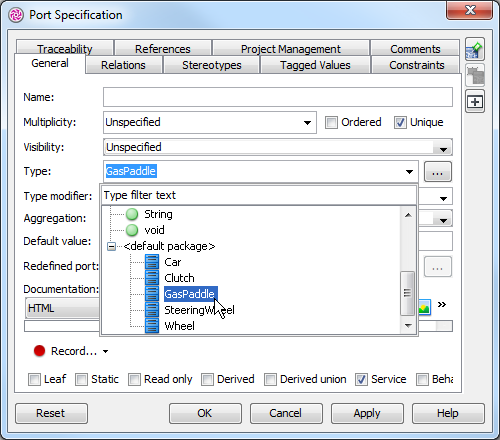Open the HTML format dropdown

tap(62, 308)
